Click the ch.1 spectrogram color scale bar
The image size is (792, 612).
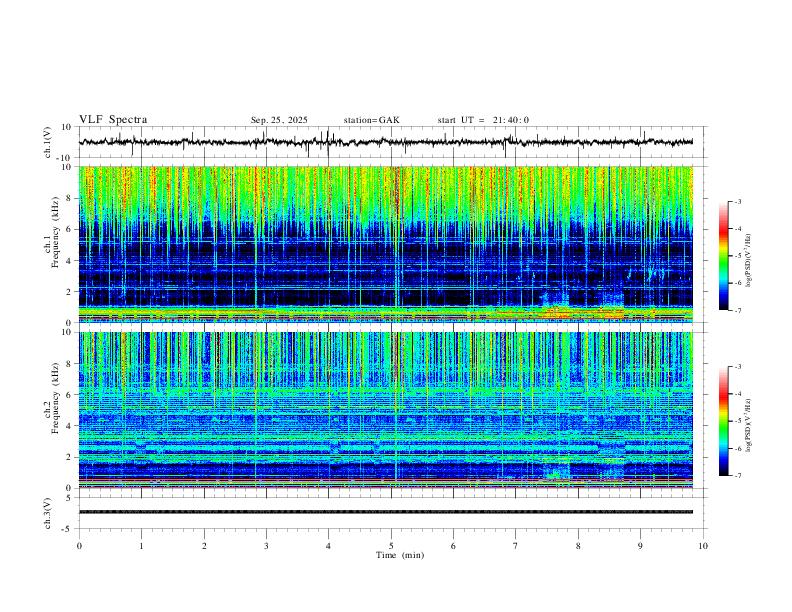point(723,256)
